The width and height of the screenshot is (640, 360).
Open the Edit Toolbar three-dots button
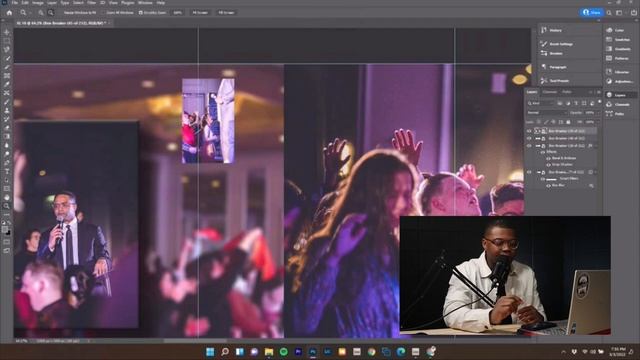7,214
